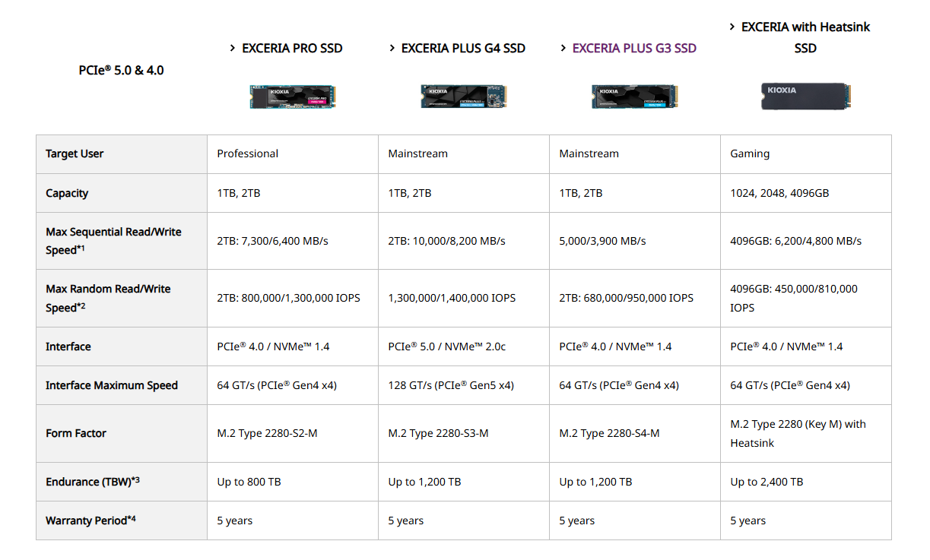Click the Up to 2,400 TB cell
Screen dimensions: 930x560
tap(767, 482)
